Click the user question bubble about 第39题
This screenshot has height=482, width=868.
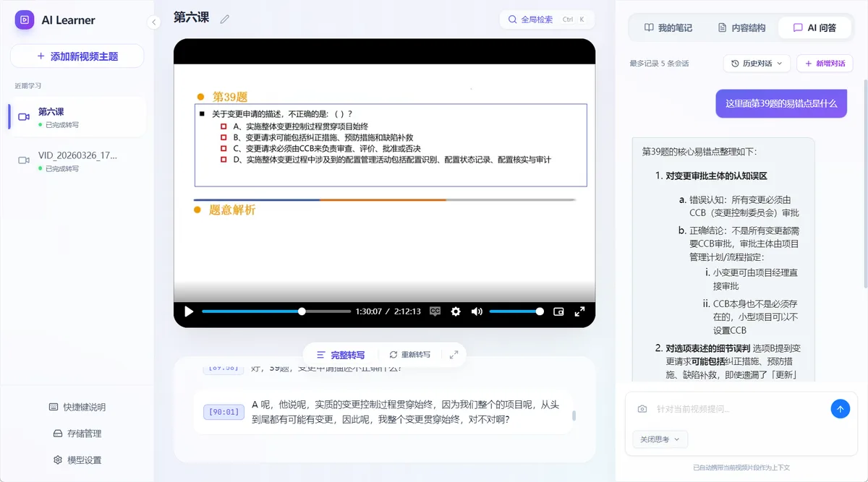(781, 103)
